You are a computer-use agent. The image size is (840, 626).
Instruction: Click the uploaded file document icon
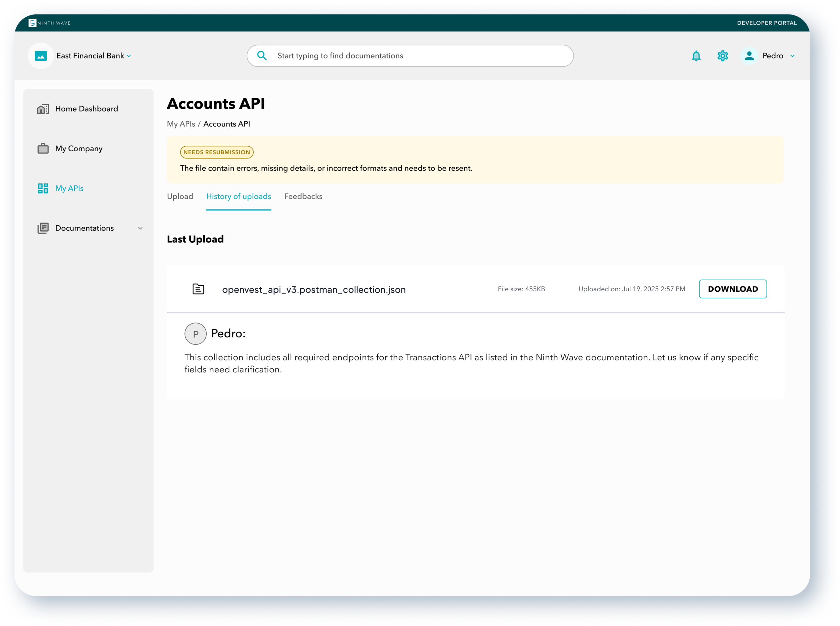(198, 289)
